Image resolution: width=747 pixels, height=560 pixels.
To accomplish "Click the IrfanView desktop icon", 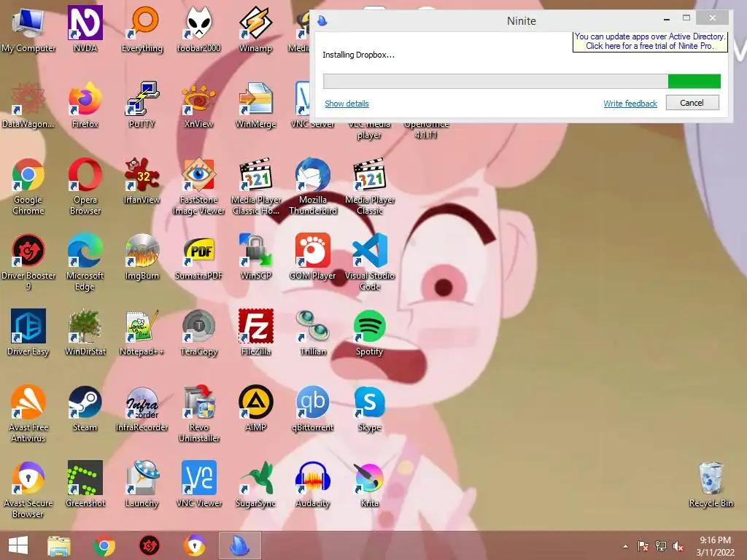I will click(142, 181).
